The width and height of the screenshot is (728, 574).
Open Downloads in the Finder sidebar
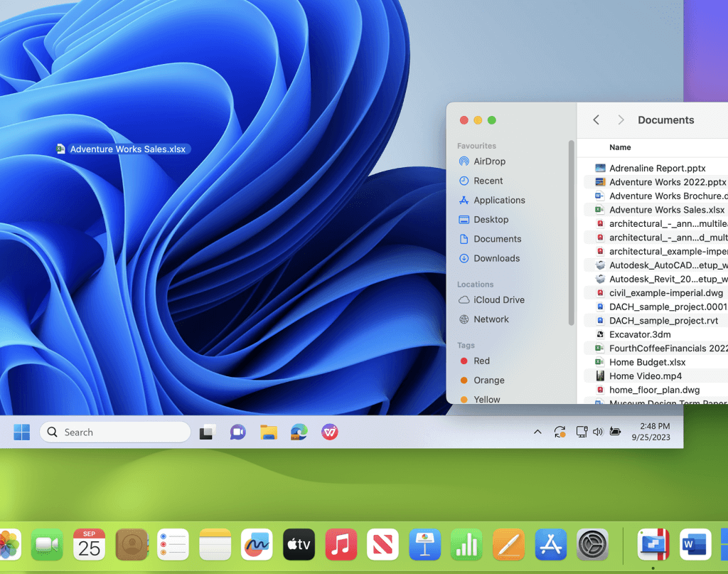click(x=496, y=258)
